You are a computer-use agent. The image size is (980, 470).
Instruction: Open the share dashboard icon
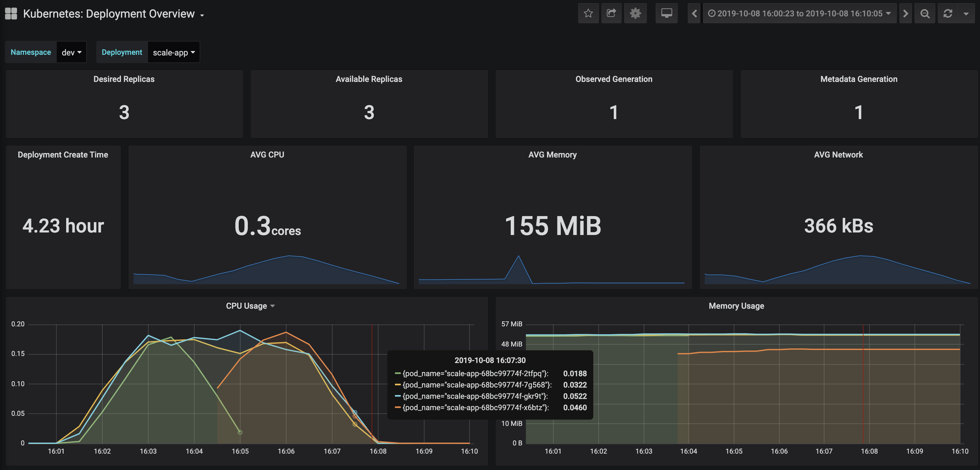(x=611, y=14)
